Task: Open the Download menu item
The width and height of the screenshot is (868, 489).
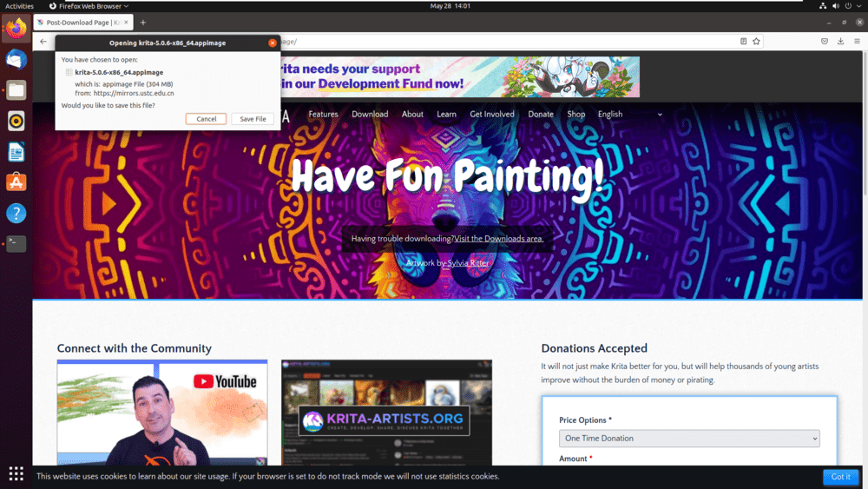Action: click(x=370, y=114)
